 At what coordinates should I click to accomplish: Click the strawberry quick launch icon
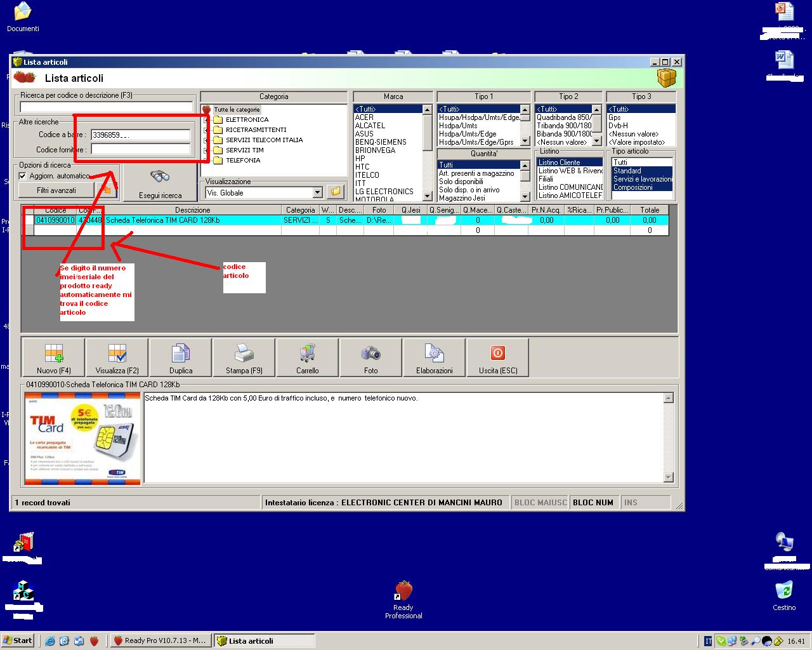(94, 640)
